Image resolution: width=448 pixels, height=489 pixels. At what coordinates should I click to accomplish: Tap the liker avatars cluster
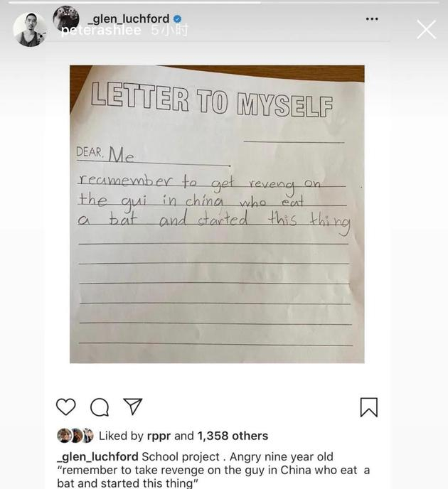pos(75,436)
